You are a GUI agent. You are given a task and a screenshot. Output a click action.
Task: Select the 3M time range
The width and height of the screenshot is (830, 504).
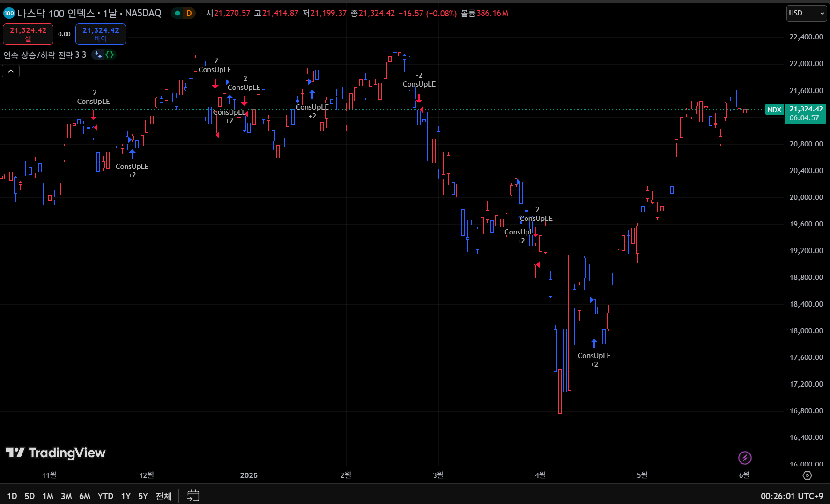pos(67,496)
